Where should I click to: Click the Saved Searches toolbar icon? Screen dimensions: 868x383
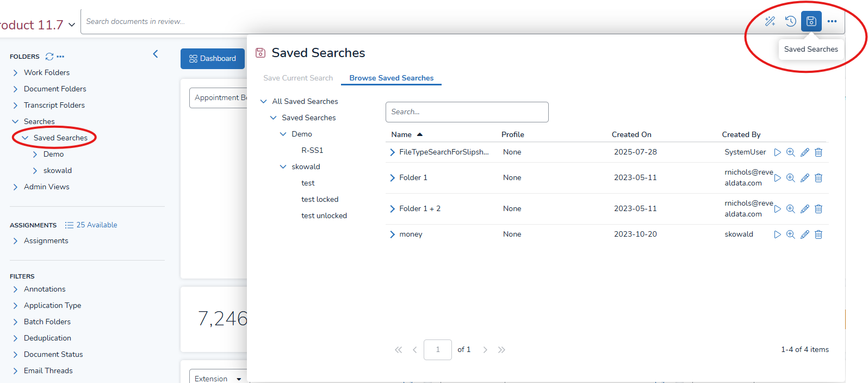tap(811, 21)
